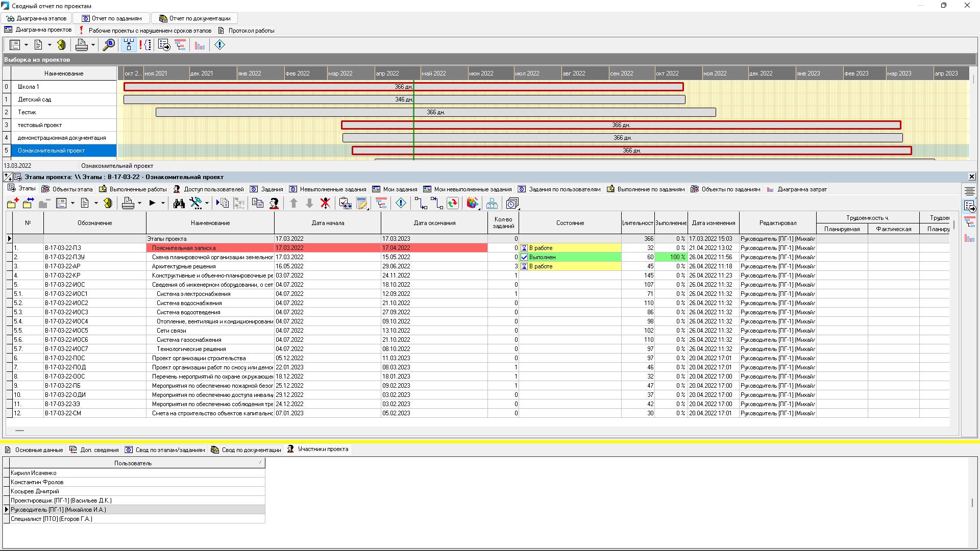This screenshot has height=551, width=980.
Task: Open the tools hammer dropdown arrow in stages toolbar
Action: tap(207, 204)
